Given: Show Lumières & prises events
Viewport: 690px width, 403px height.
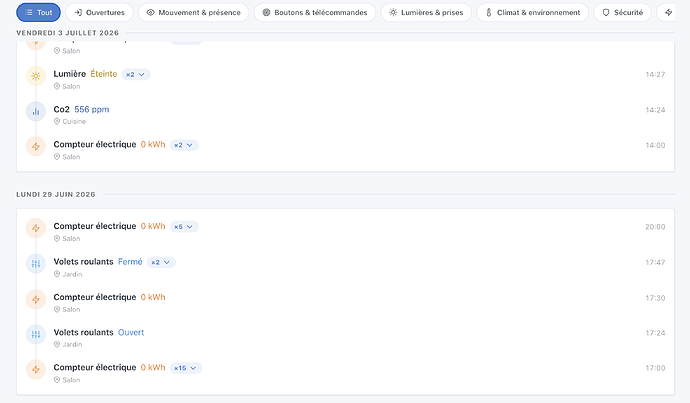Looking at the screenshot, I should [426, 12].
